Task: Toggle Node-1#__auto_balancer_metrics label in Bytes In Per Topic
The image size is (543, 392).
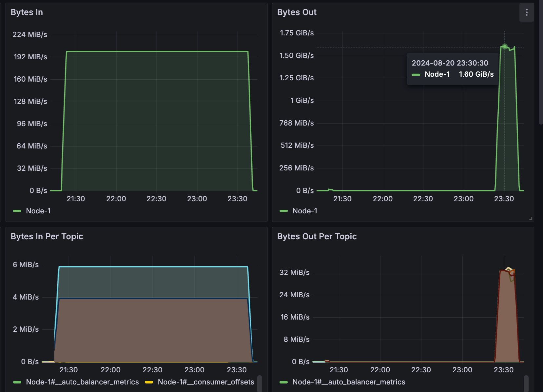Action: coord(82,382)
